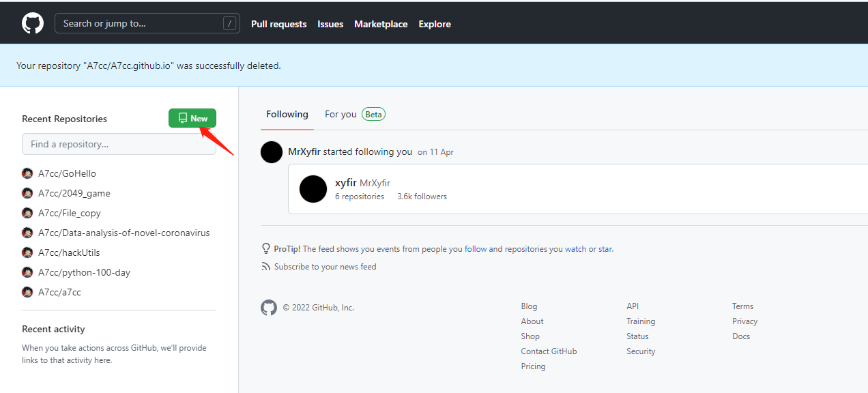Viewport: 868px width, 393px height.
Task: Click the Find a repository filter box
Action: 119,144
